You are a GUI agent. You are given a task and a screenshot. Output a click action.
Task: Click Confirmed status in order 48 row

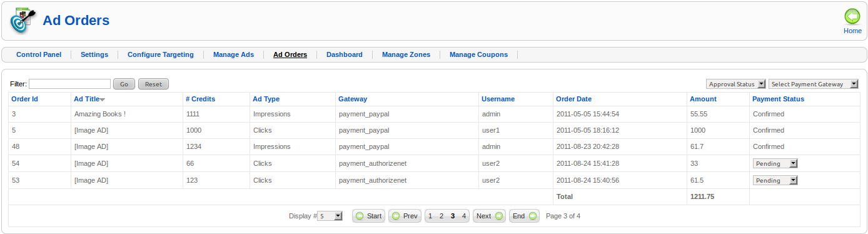tap(769, 146)
